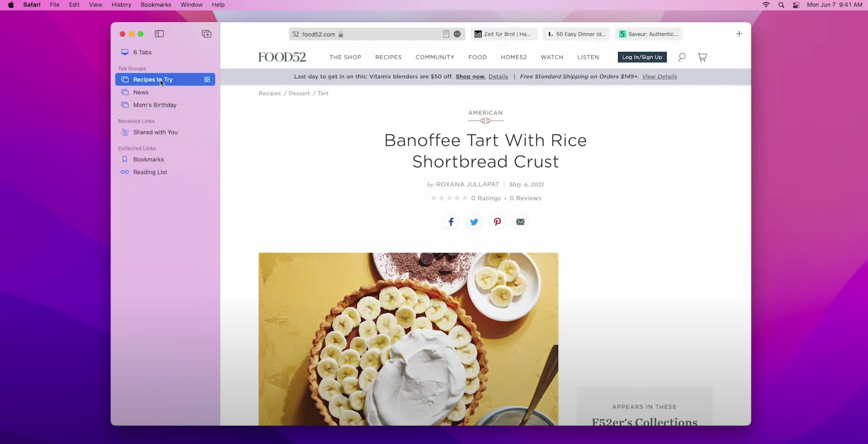
Task: Click the 0 Ratings link
Action: coord(485,198)
